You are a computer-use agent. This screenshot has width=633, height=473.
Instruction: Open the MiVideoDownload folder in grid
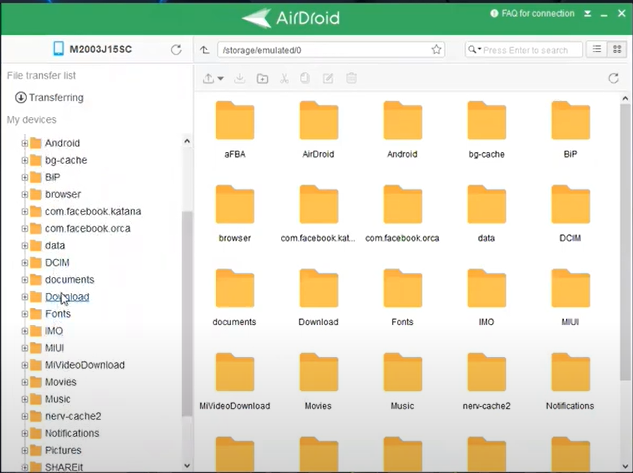pyautogui.click(x=235, y=372)
